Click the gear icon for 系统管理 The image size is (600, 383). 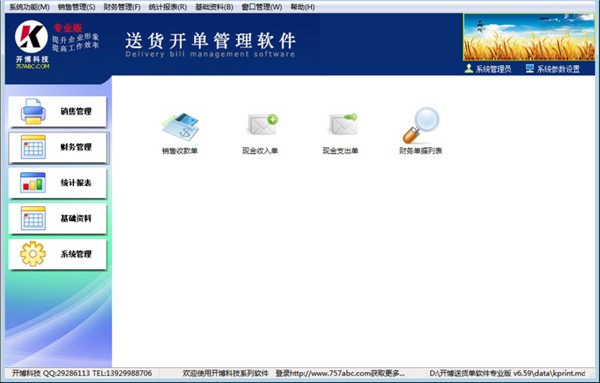(x=33, y=254)
